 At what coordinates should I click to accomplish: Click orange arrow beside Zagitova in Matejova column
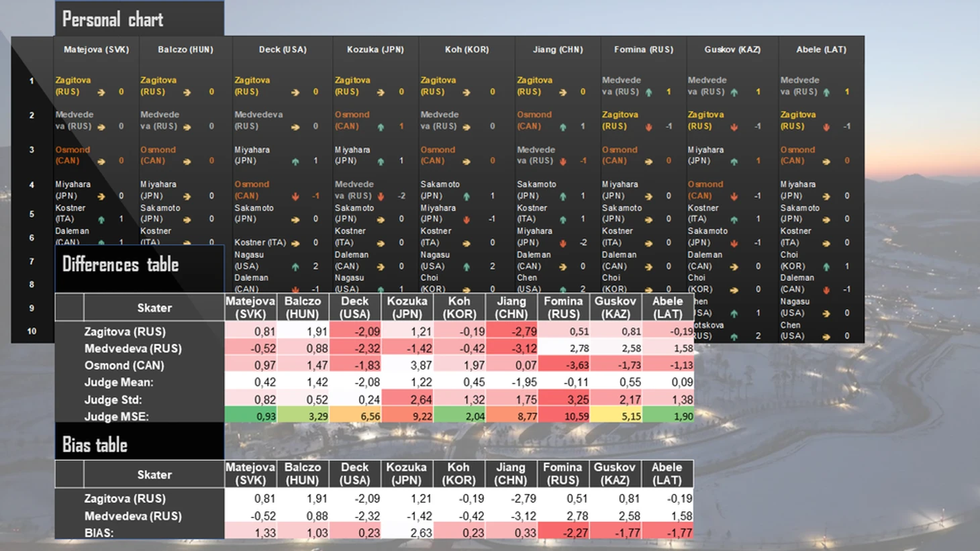[101, 93]
